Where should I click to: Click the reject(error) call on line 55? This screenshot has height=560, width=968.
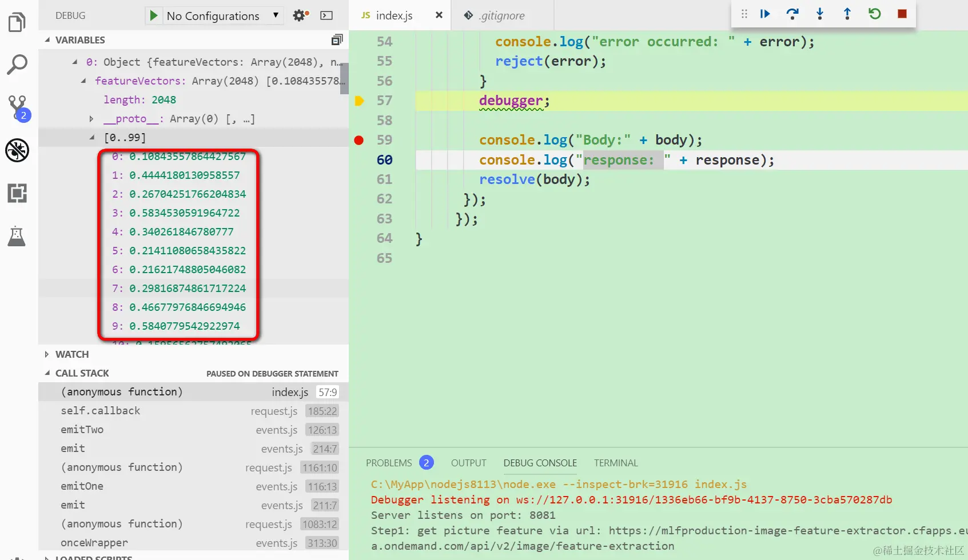[x=551, y=61]
